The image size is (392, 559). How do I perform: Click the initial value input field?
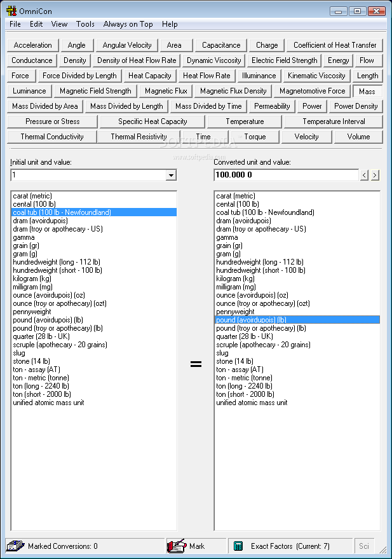pyautogui.click(x=89, y=175)
